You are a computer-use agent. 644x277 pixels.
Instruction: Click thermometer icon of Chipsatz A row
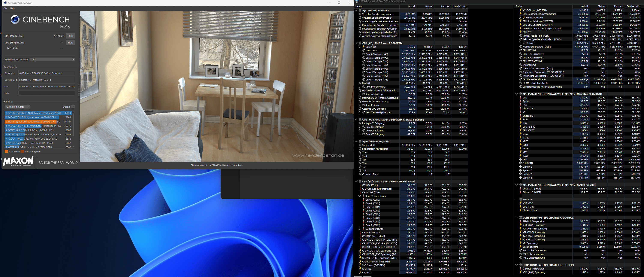521,109
